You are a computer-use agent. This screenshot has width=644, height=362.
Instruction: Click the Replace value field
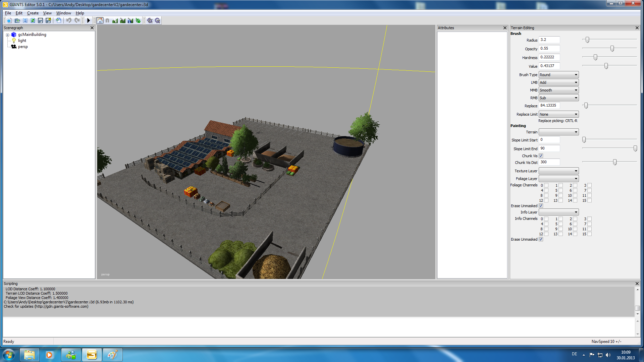tap(549, 106)
